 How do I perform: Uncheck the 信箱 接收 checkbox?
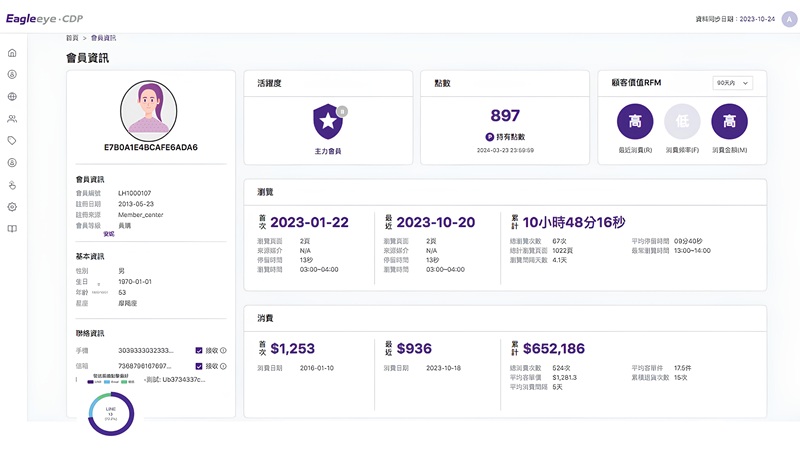(x=200, y=366)
